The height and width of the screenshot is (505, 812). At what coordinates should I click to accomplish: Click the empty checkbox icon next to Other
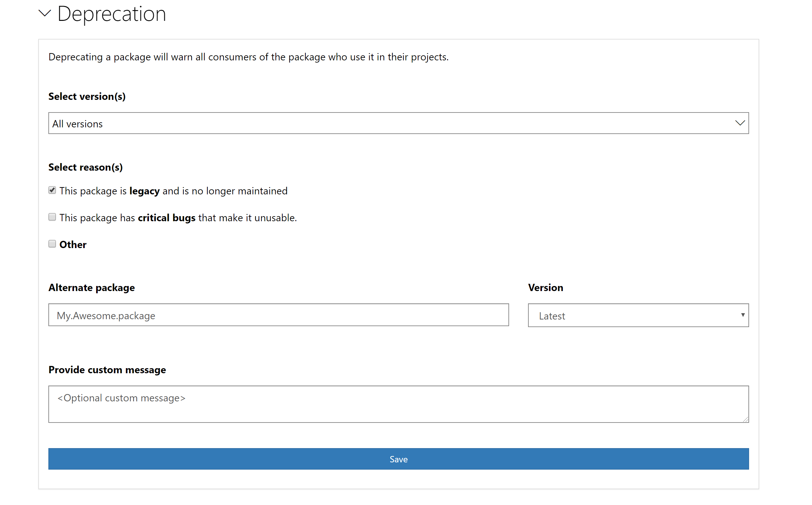[52, 244]
